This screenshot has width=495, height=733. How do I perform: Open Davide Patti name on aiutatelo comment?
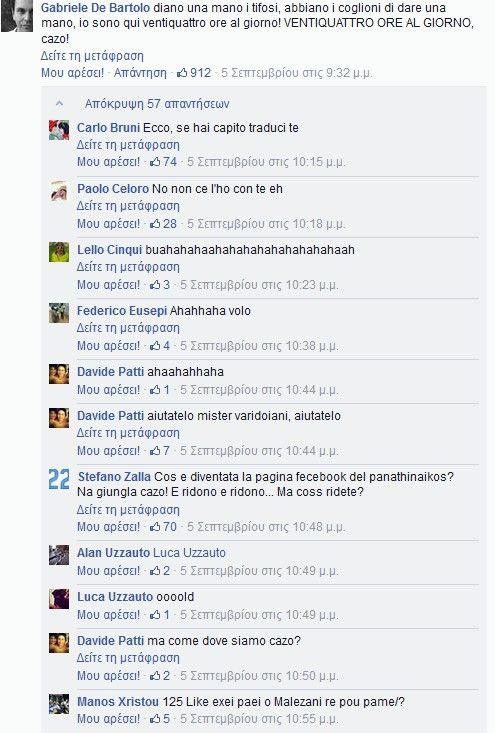(110, 416)
